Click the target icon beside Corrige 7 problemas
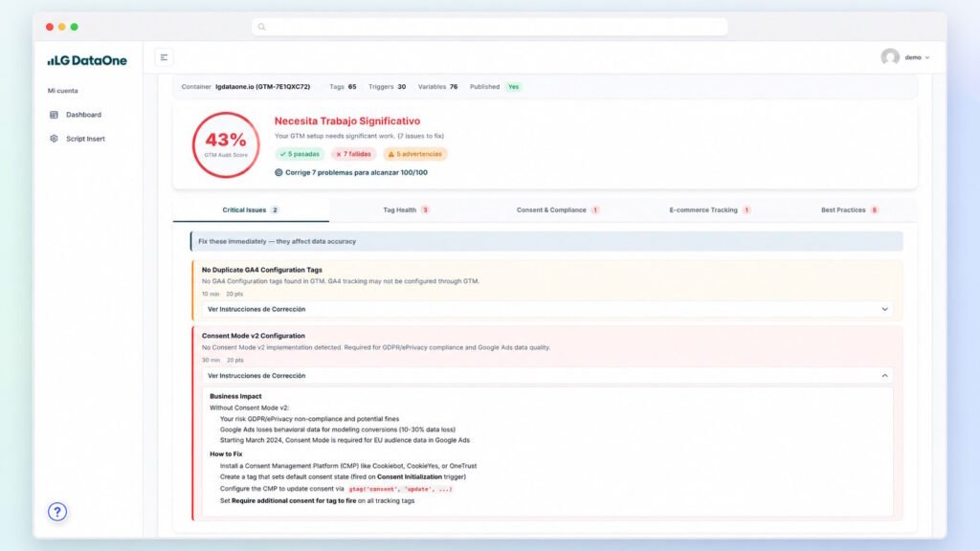The image size is (980, 551). [x=278, y=172]
